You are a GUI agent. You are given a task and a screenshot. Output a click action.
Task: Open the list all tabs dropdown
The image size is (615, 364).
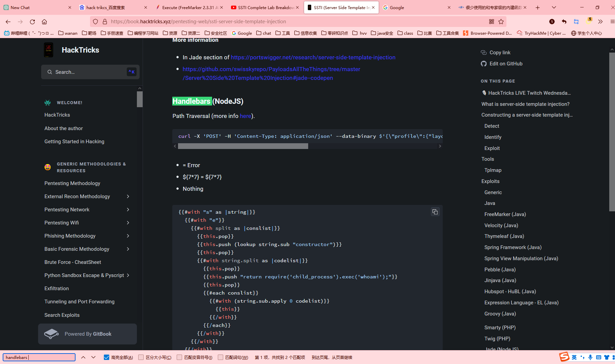[x=554, y=7]
